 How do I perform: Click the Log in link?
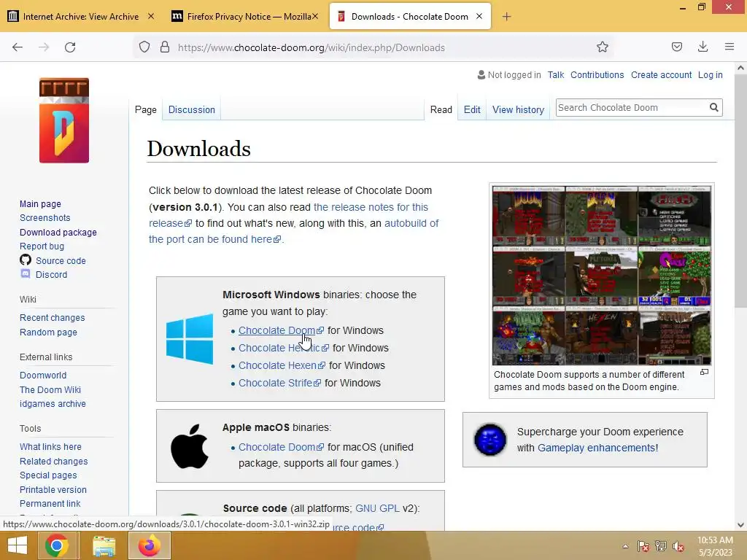(x=710, y=75)
